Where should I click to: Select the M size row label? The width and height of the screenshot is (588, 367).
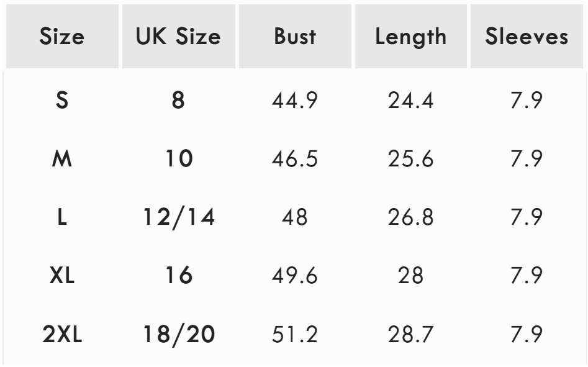point(61,159)
